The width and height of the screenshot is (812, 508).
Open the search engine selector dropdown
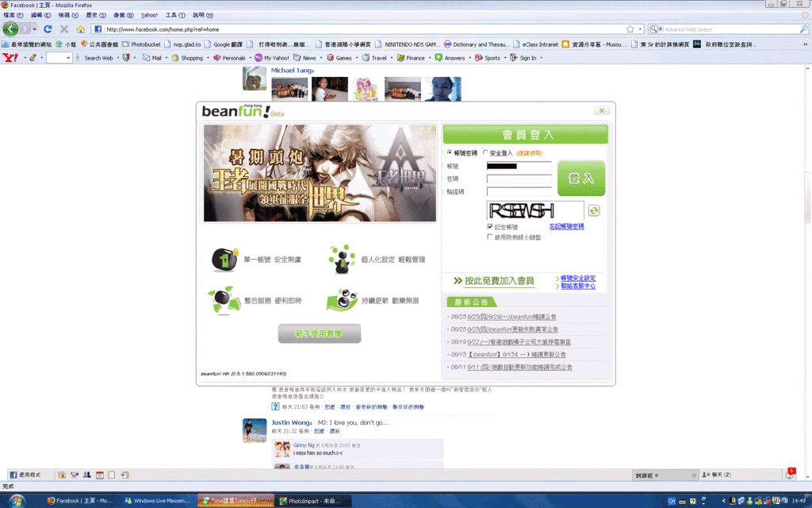[656, 29]
